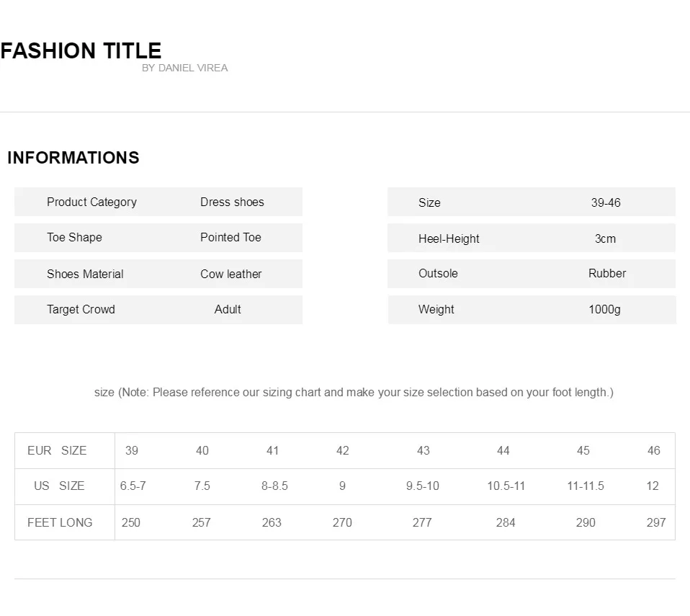
Task: Select EUR size 39 cell
Action: tap(132, 450)
